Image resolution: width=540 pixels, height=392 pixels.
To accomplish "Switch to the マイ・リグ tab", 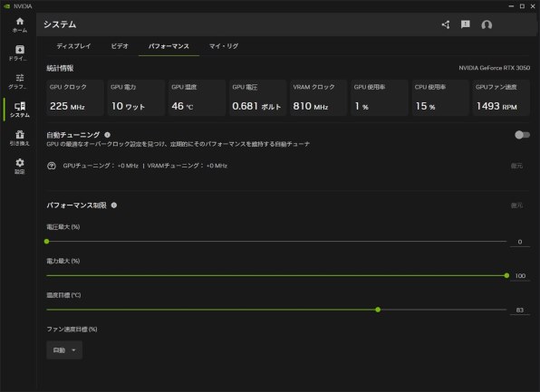I will tap(224, 46).
